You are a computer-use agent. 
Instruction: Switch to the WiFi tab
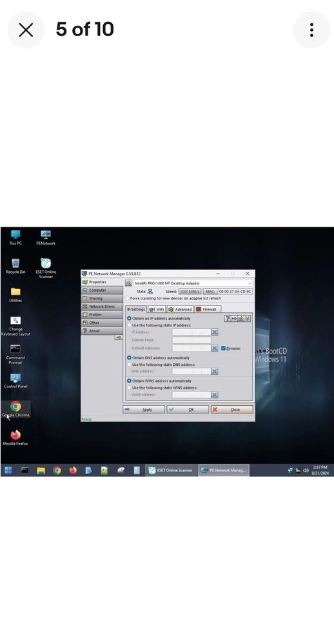click(x=156, y=309)
